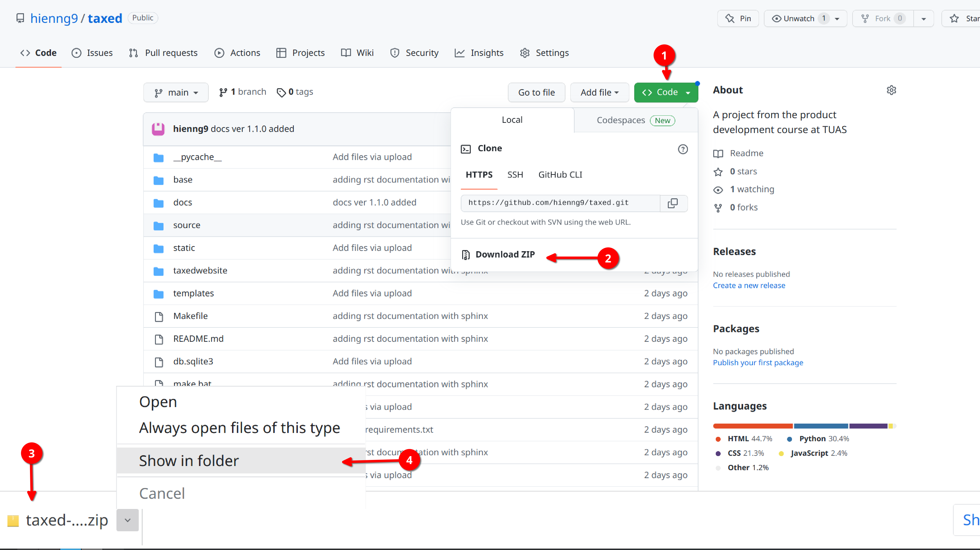The width and height of the screenshot is (980, 550).
Task: Click the hienng9 owner link in header
Action: pyautogui.click(x=54, y=18)
